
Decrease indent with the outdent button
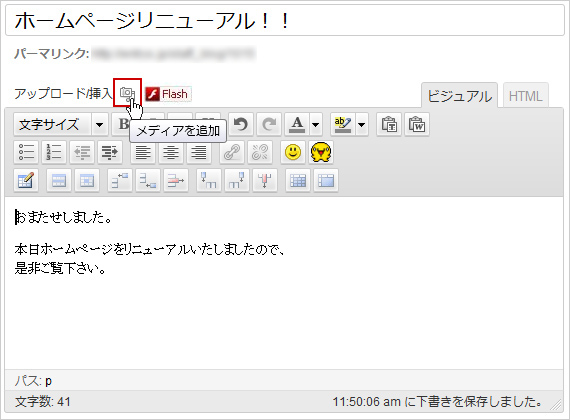[82, 152]
